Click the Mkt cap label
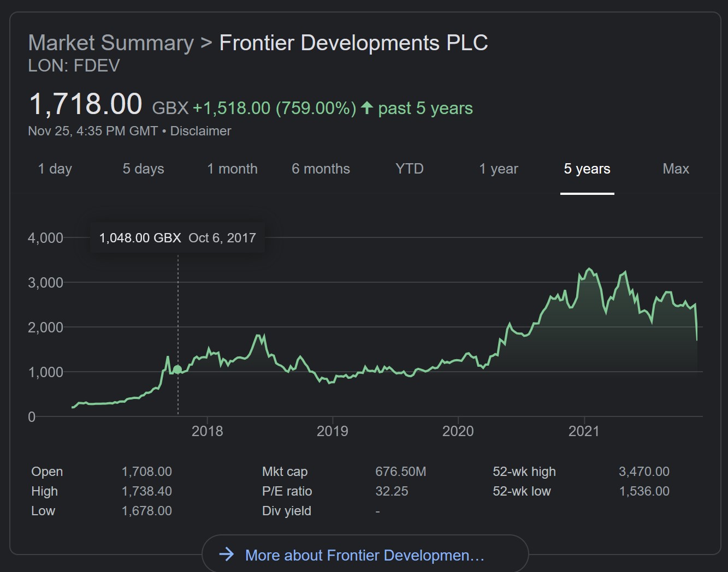 tap(285, 472)
